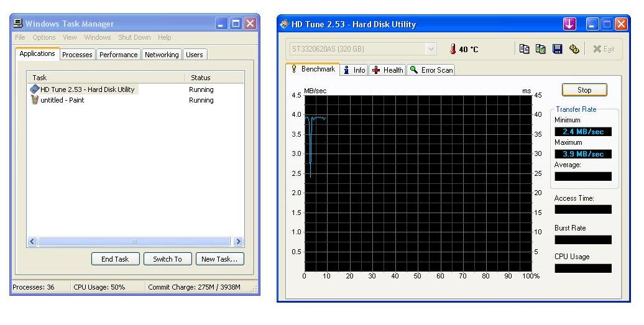Image resolution: width=644 pixels, height=325 pixels.
Task: Minimize the HD Tune window
Action: (x=592, y=24)
